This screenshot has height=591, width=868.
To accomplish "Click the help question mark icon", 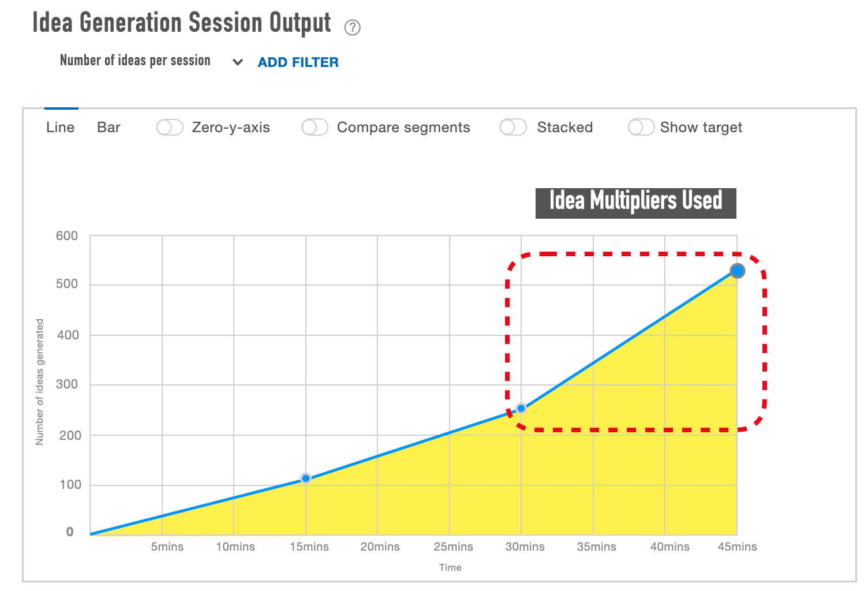I will pyautogui.click(x=352, y=27).
